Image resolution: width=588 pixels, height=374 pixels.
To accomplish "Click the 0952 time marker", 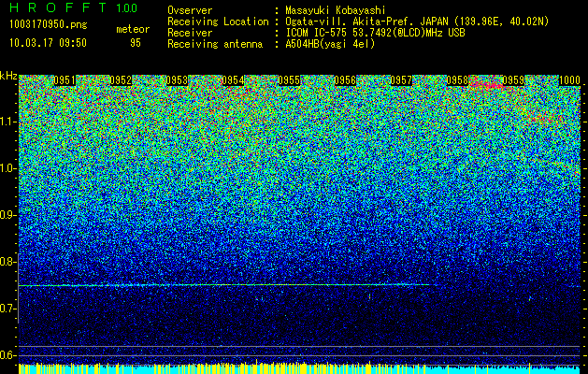I will tap(121, 80).
